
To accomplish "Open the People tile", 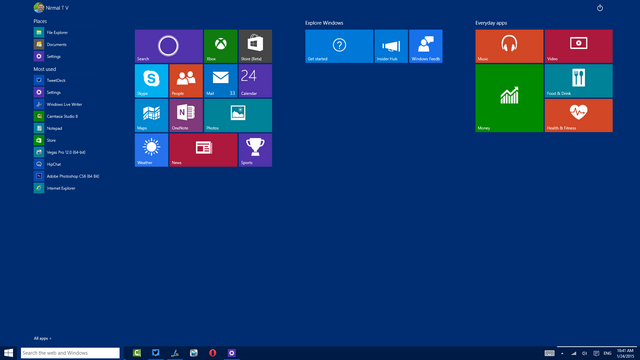I will (x=186, y=81).
